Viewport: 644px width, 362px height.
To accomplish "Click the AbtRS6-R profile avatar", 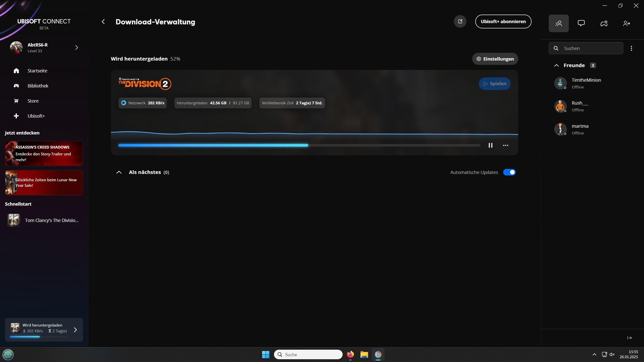I will pyautogui.click(x=16, y=48).
